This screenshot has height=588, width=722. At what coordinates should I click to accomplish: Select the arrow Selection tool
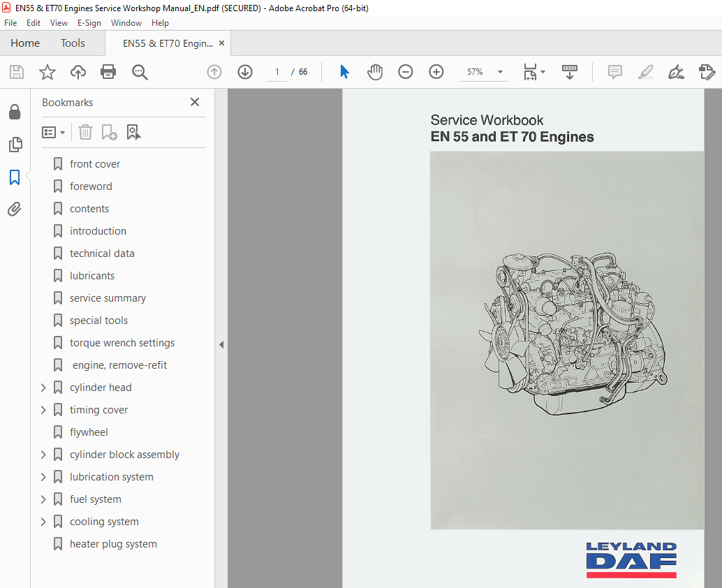[344, 72]
